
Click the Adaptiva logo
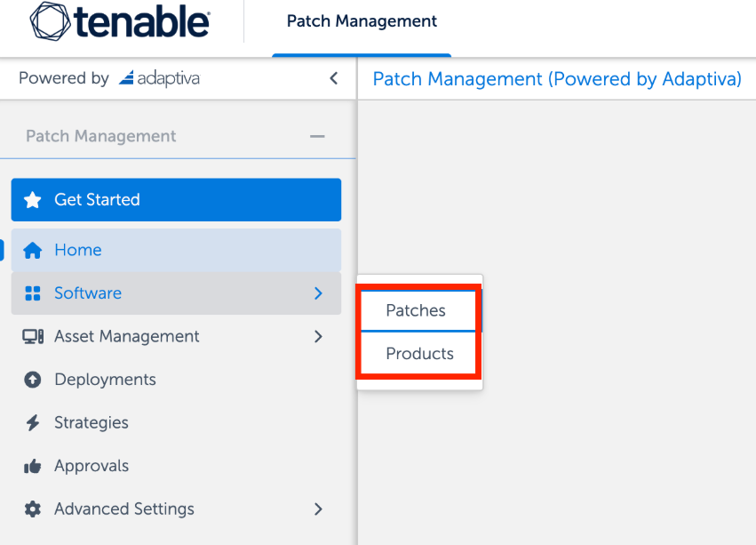[159, 78]
